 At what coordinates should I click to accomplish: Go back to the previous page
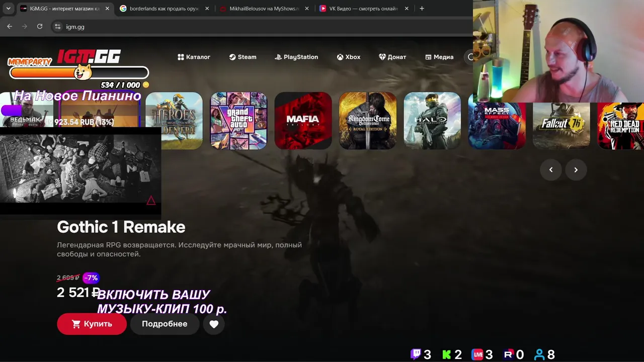pyautogui.click(x=10, y=27)
